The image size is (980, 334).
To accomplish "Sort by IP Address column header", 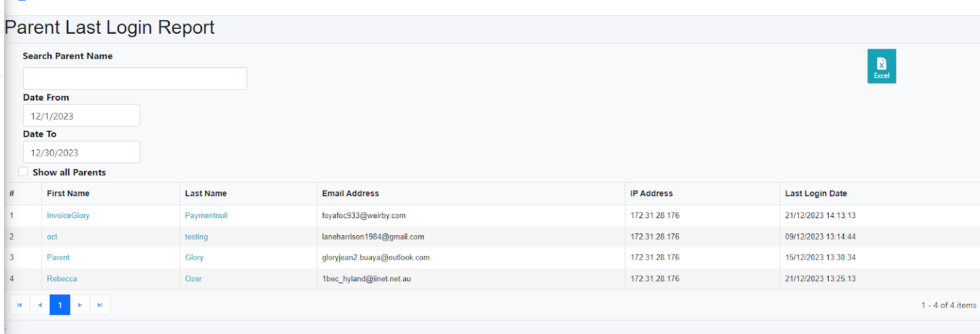I will (651, 194).
